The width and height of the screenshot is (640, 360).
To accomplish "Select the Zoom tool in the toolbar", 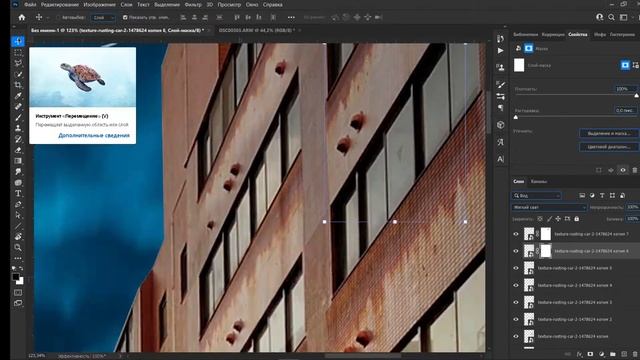I will [18, 247].
